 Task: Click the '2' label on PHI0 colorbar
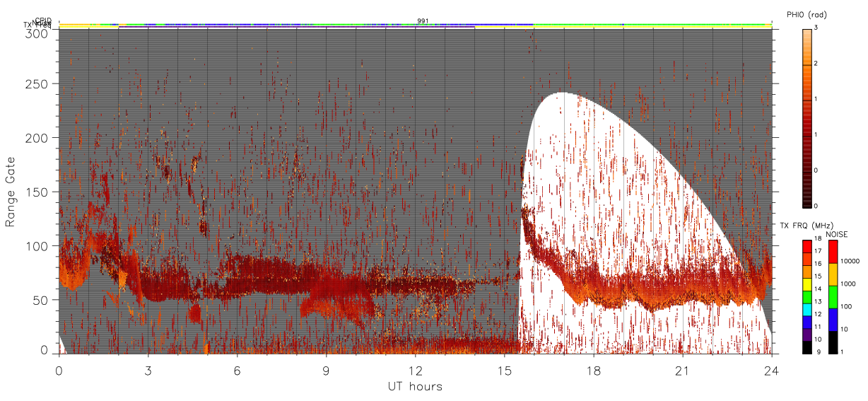pos(816,63)
